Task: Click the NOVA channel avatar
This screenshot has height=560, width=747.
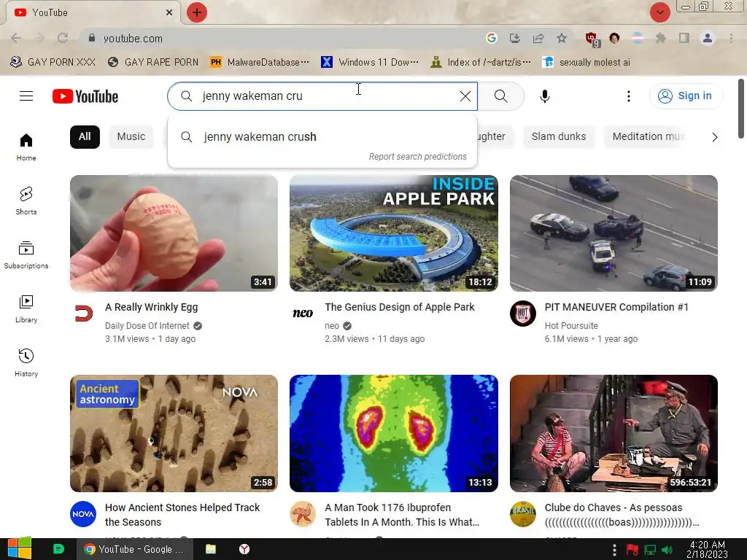Action: [x=83, y=514]
